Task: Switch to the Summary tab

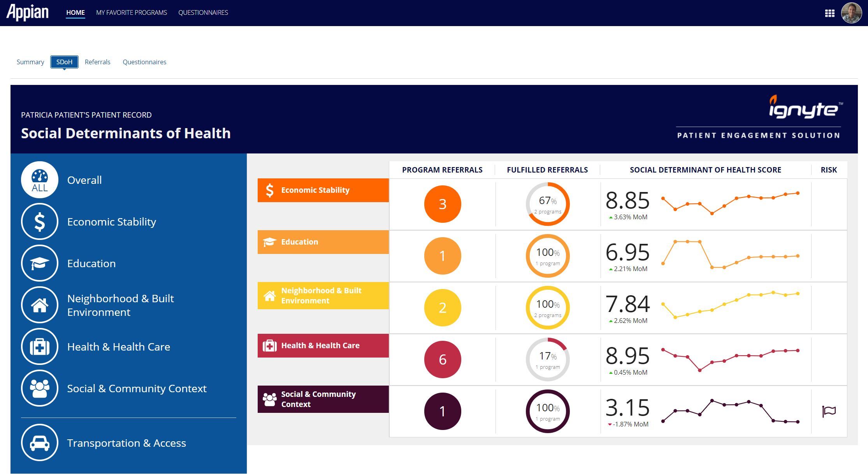Action: pos(30,62)
